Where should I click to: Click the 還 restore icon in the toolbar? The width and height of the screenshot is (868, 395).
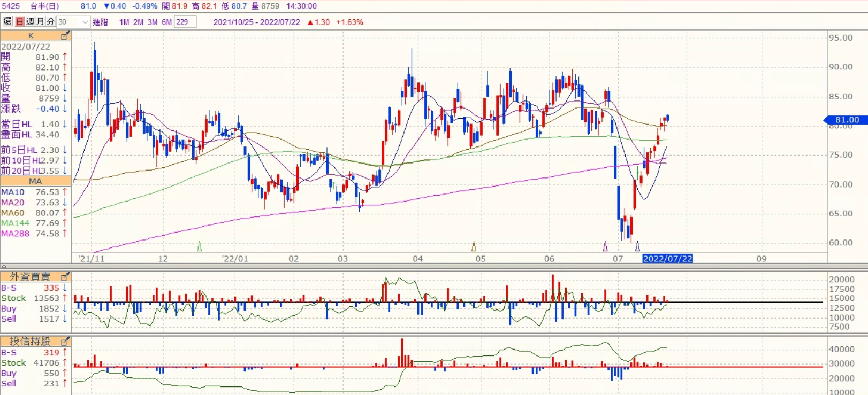[x=7, y=22]
